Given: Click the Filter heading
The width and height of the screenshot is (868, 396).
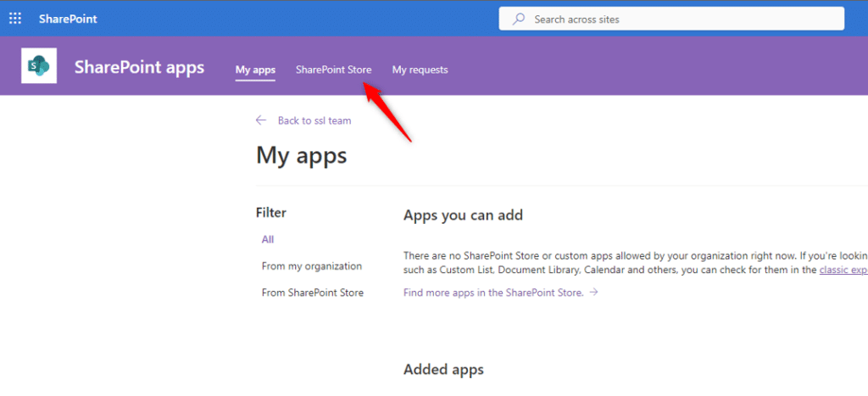Looking at the screenshot, I should point(271,212).
